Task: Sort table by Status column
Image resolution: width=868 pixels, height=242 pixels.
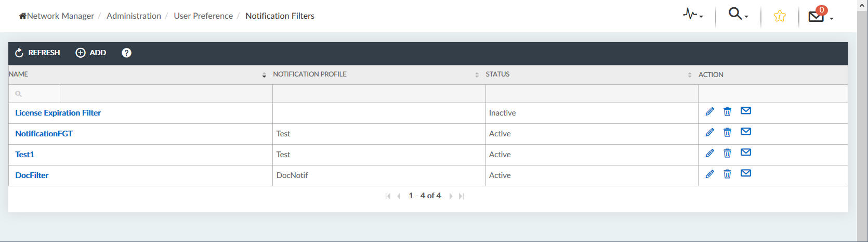Action: point(689,75)
